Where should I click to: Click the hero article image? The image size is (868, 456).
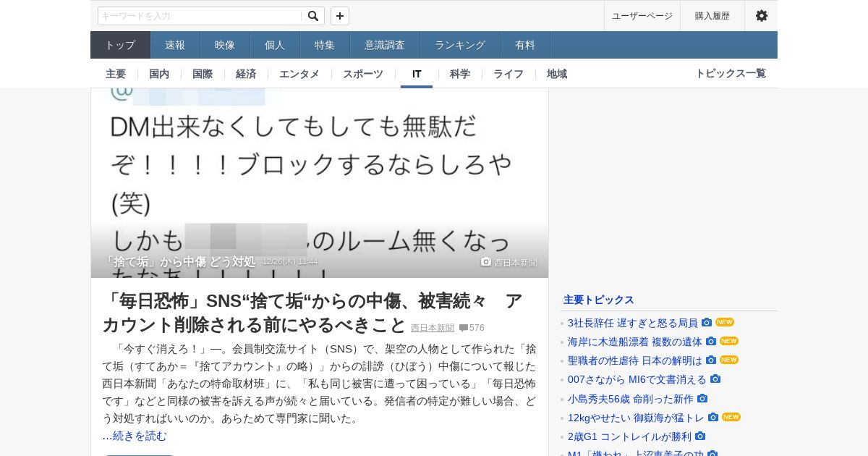pyautogui.click(x=320, y=183)
